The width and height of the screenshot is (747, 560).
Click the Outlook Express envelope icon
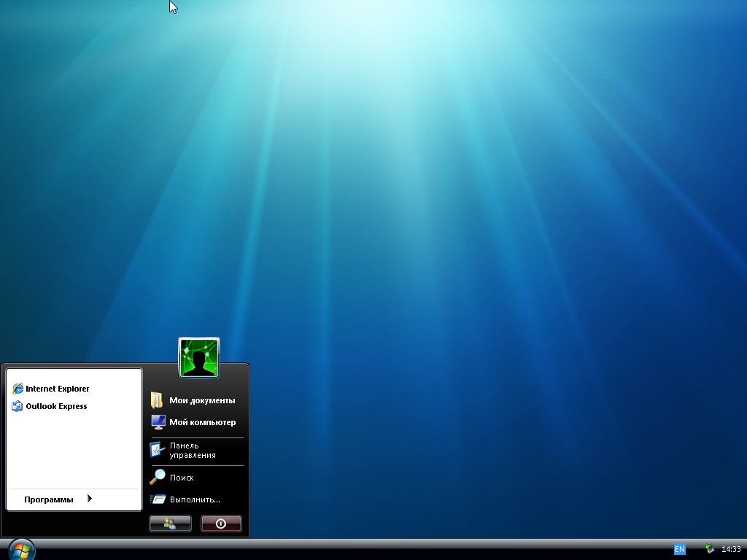click(18, 406)
